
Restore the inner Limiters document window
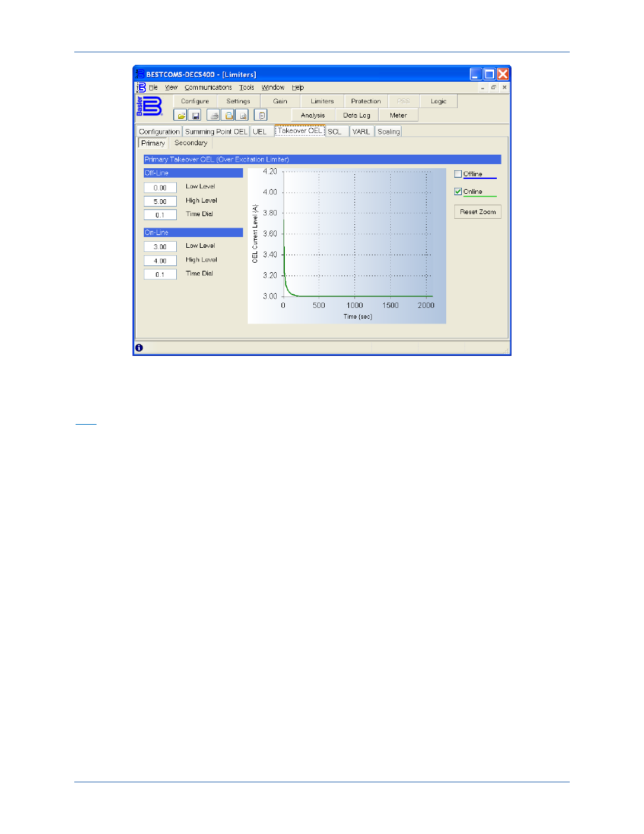tap(493, 88)
